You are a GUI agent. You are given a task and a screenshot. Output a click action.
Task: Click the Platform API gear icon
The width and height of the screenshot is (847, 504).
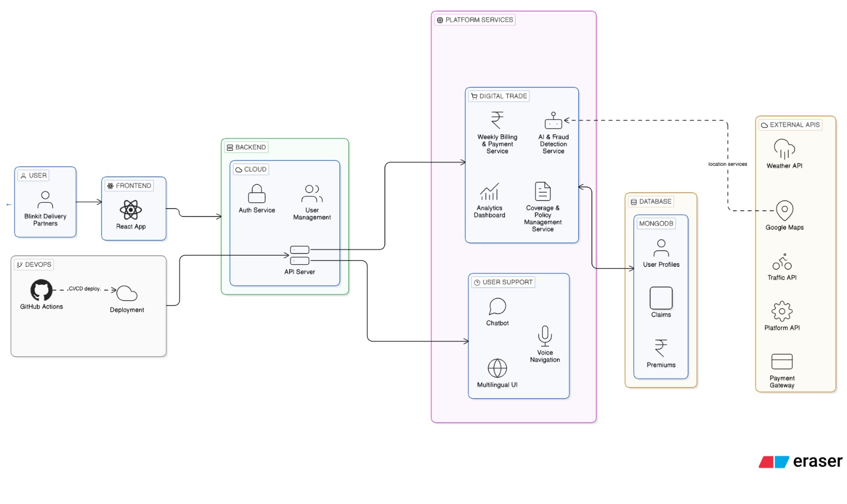782,311
